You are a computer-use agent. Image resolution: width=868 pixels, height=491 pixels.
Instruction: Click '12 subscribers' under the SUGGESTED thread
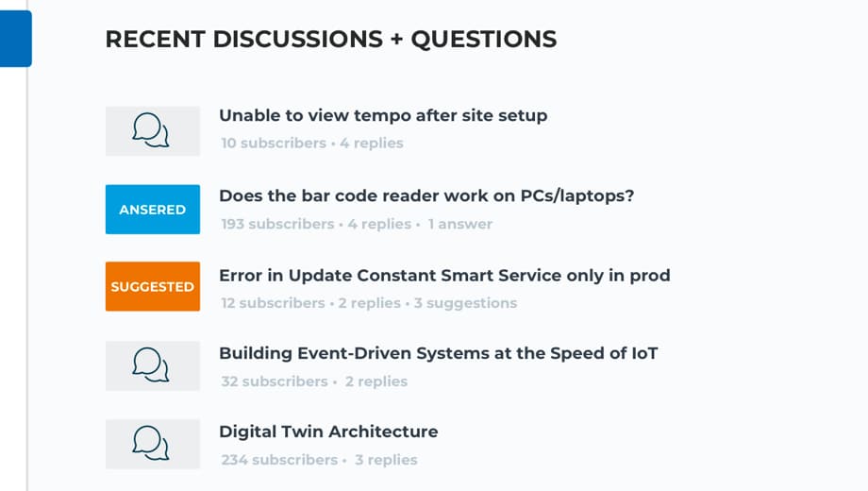tap(273, 303)
